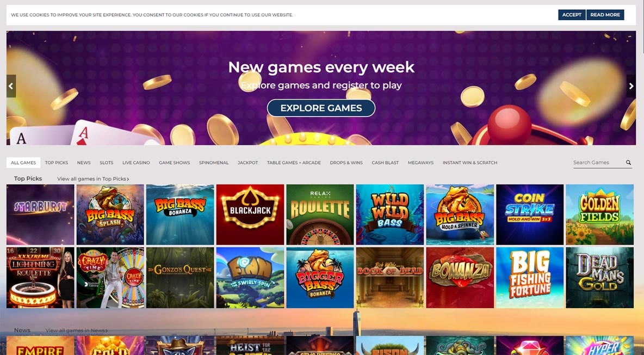Screen dimensions: 644x355
Task: Go to the previous banner slide arrow
Action: pos(11,86)
